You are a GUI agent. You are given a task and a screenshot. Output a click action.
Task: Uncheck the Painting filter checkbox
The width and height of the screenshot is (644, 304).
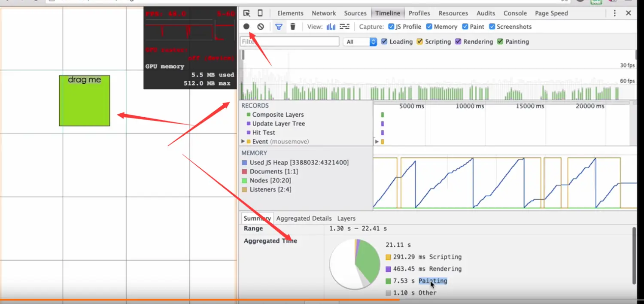pos(500,42)
